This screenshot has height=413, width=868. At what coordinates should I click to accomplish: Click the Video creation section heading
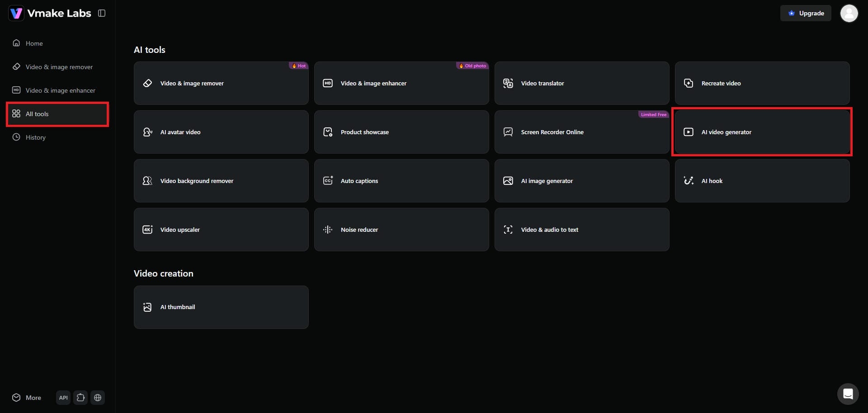pos(164,273)
